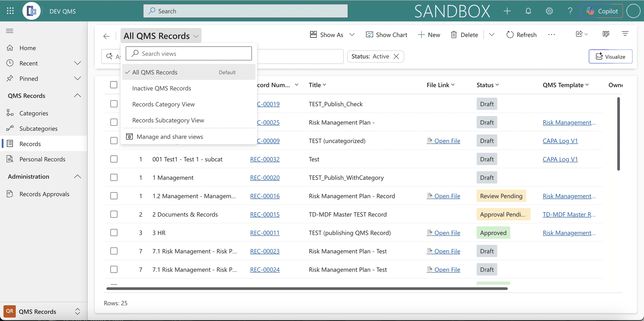The image size is (644, 321).
Task: Open Personal Records in sidebar
Action: 44,159
